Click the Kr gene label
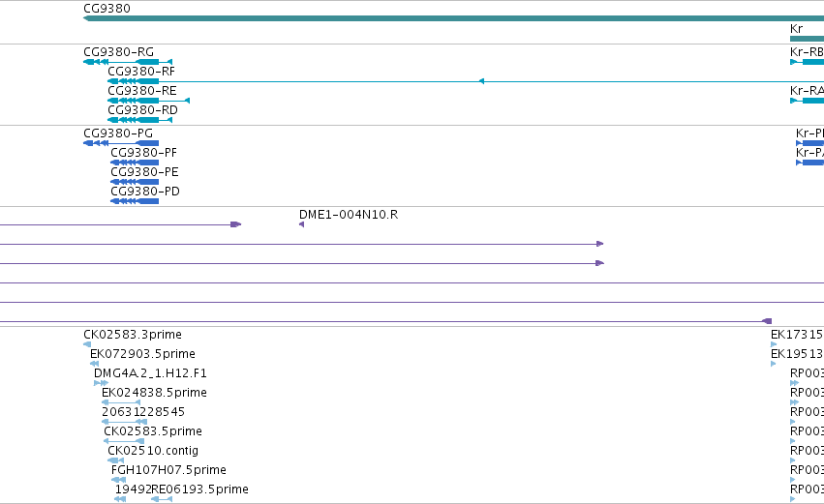824x504 pixels. [x=796, y=29]
